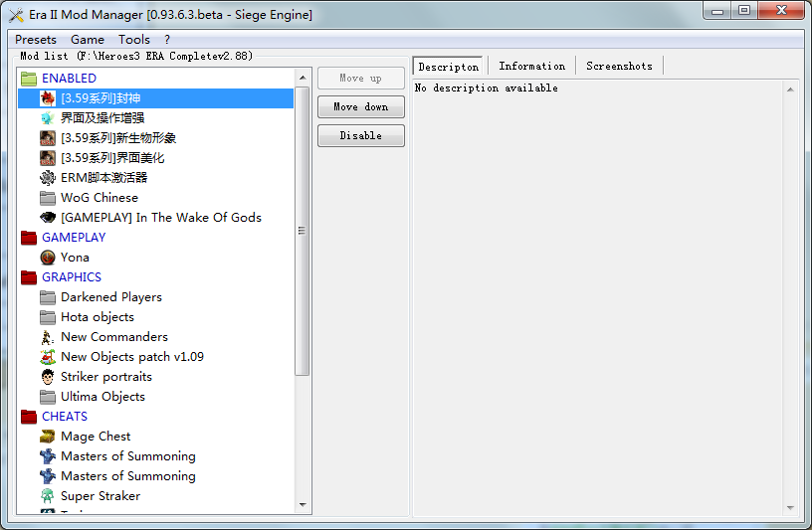This screenshot has width=812, height=530.
Task: Click the Era II Mod Manager title icon
Action: [x=16, y=15]
